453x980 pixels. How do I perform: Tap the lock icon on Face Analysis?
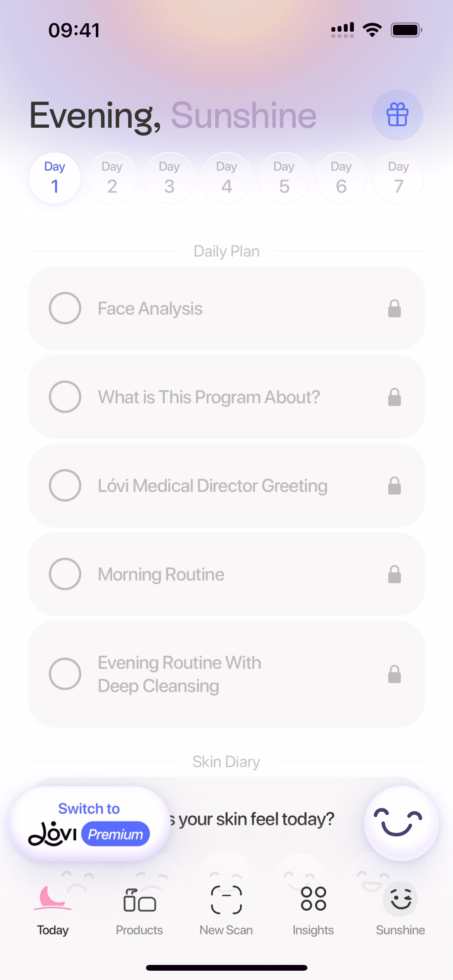tap(394, 308)
